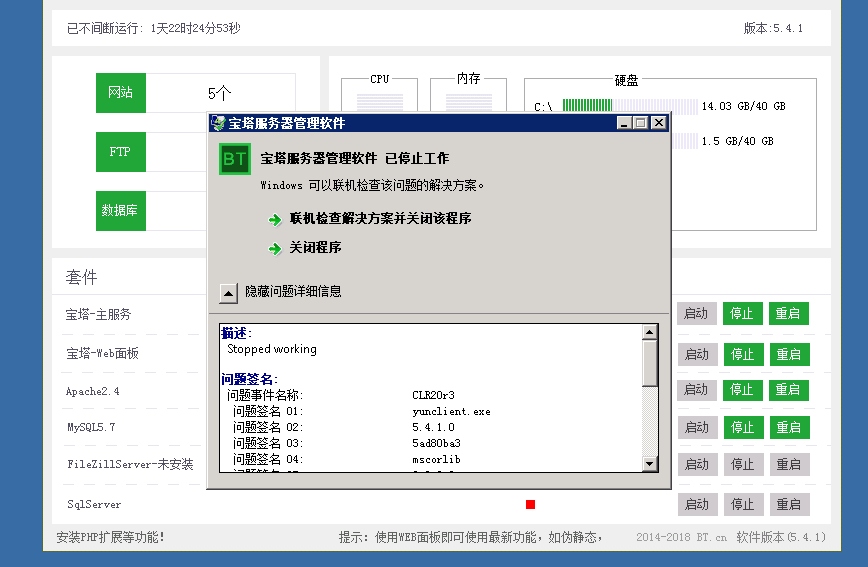Stop the 宝塔-Web面板 service
Screen dimensions: 868x567
coord(743,354)
